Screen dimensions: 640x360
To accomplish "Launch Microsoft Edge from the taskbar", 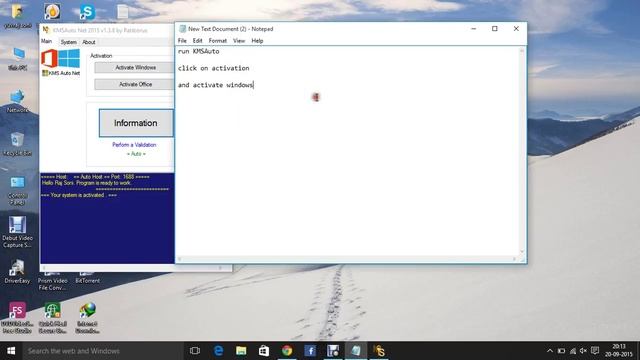I will pyautogui.click(x=218, y=351).
